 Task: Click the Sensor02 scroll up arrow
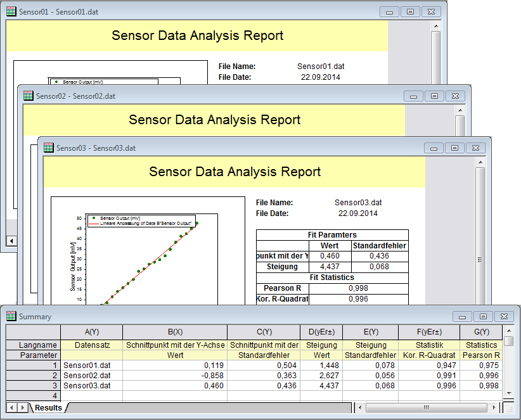point(460,110)
